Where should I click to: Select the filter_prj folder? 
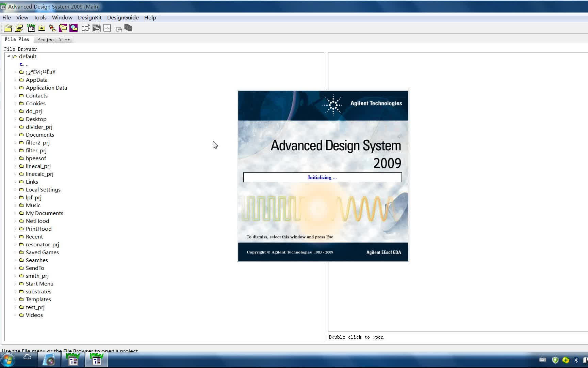click(36, 150)
